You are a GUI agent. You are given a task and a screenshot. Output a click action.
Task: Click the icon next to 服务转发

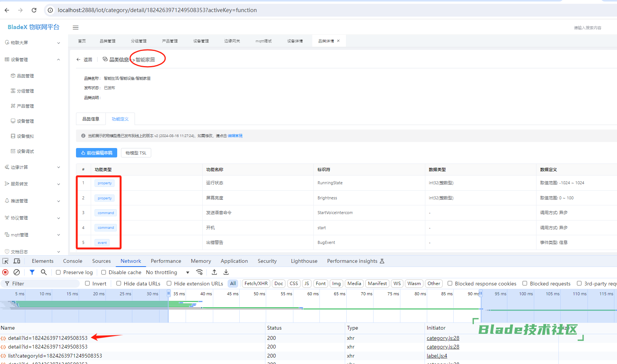(x=7, y=184)
